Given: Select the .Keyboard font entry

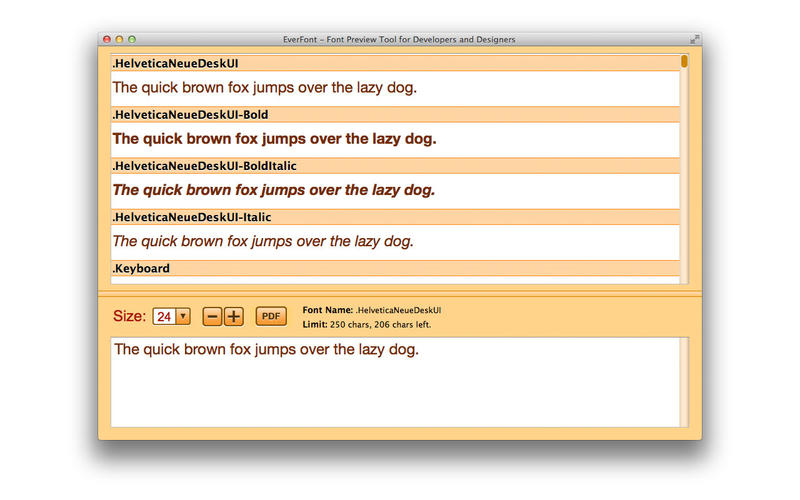Looking at the screenshot, I should [x=395, y=268].
